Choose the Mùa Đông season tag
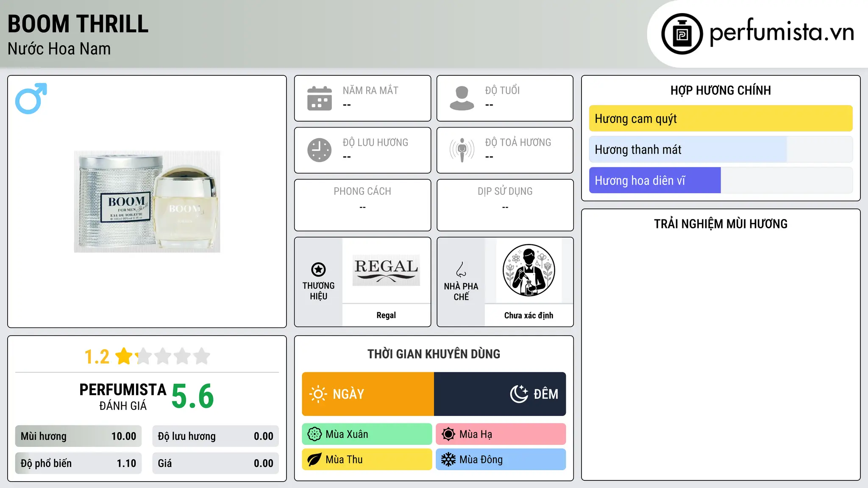The width and height of the screenshot is (868, 488). tap(501, 460)
